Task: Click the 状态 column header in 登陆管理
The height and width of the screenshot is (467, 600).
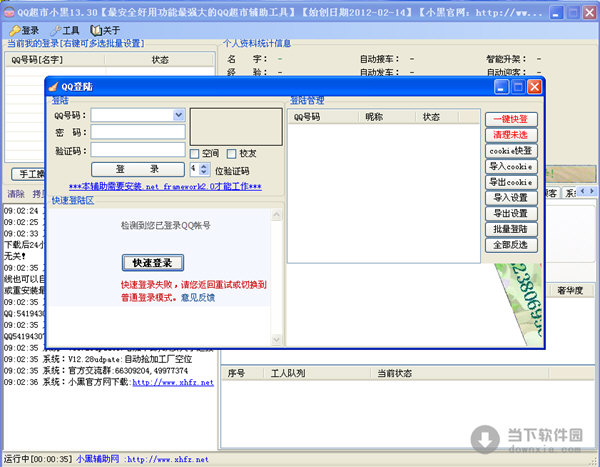Action: [437, 117]
